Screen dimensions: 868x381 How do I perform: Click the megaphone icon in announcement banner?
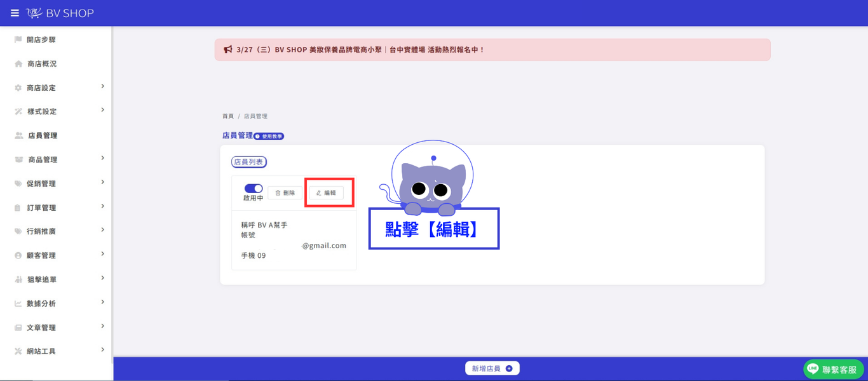coord(228,50)
